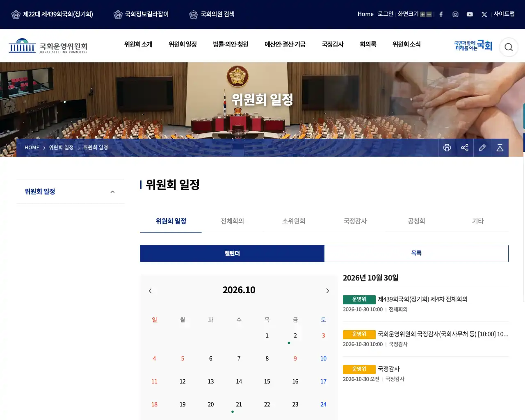This screenshot has width=525, height=420.
Task: Select October 2 on the calendar
Action: point(295,336)
